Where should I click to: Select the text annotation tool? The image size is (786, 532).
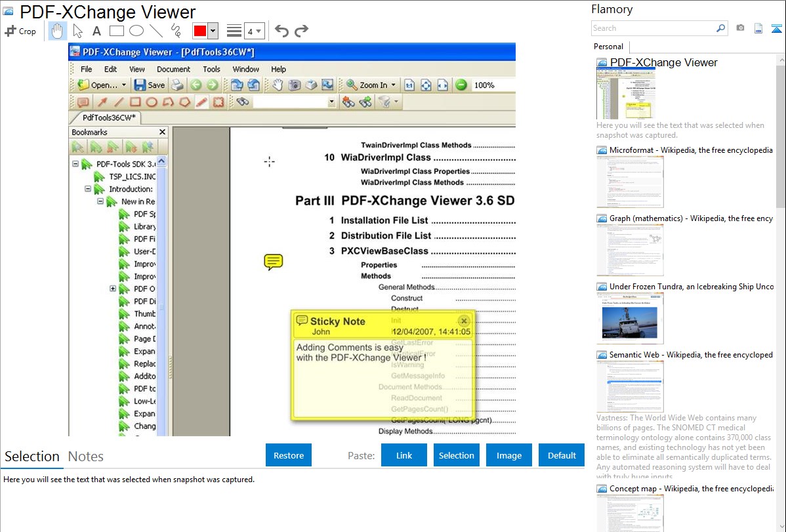click(96, 31)
